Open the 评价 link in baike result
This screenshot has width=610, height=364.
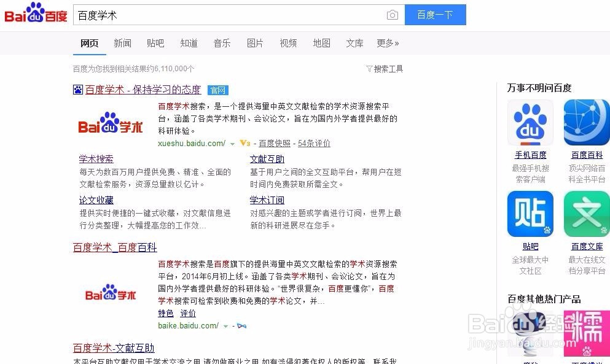[x=188, y=313]
